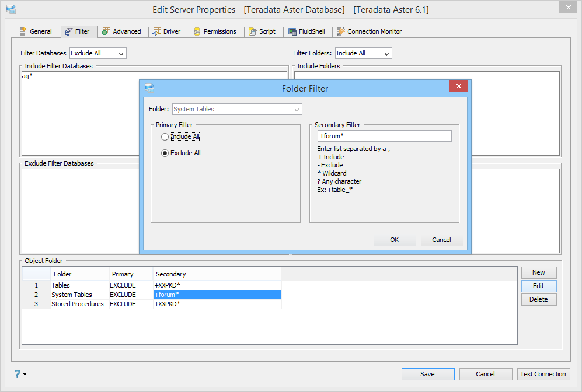Click the Permissions tab icon
Image resolution: width=582 pixels, height=392 pixels.
click(197, 32)
